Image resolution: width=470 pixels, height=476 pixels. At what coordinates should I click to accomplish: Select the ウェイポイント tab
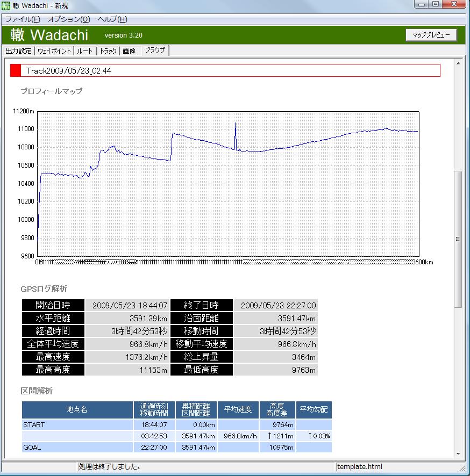pyautogui.click(x=54, y=51)
